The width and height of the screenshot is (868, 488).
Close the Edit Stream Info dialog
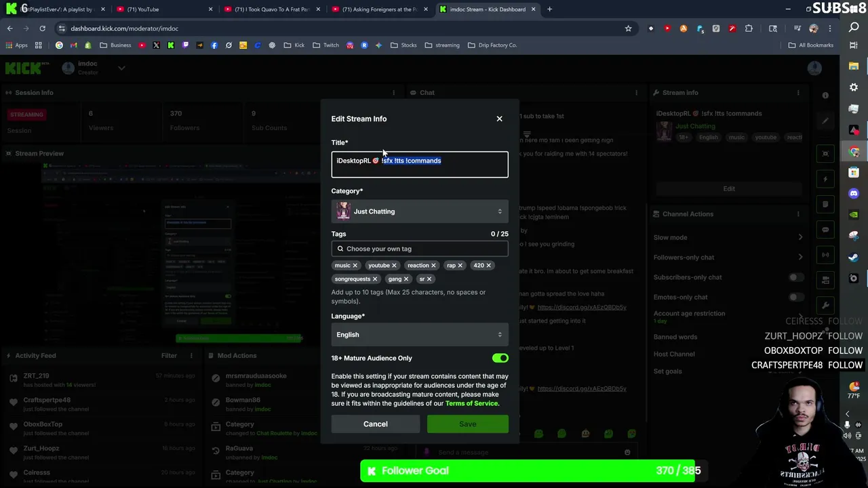point(499,119)
